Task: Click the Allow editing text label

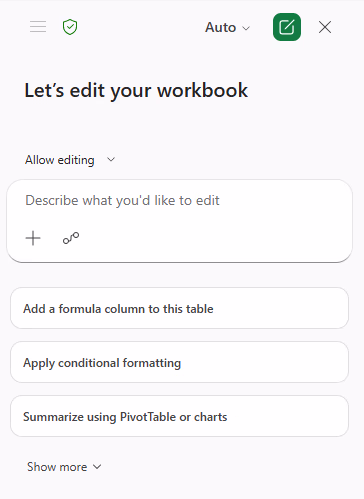Action: coord(60,160)
